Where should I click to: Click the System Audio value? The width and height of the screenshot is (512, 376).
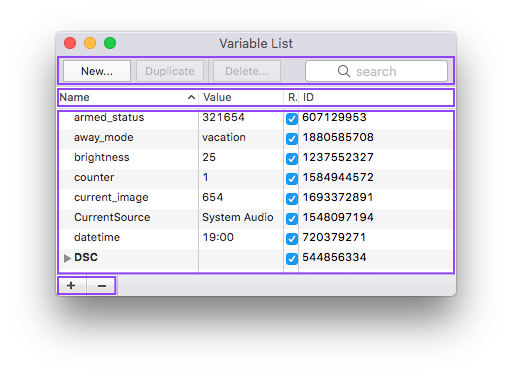[238, 217]
